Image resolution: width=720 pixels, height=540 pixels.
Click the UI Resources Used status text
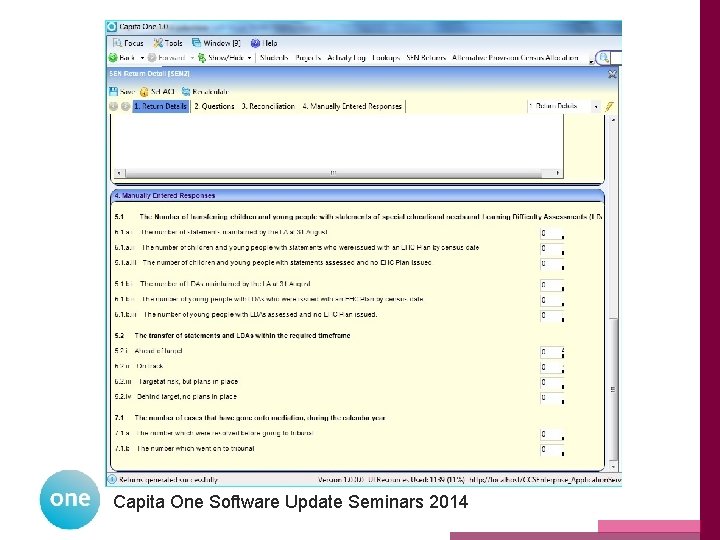tap(416, 480)
